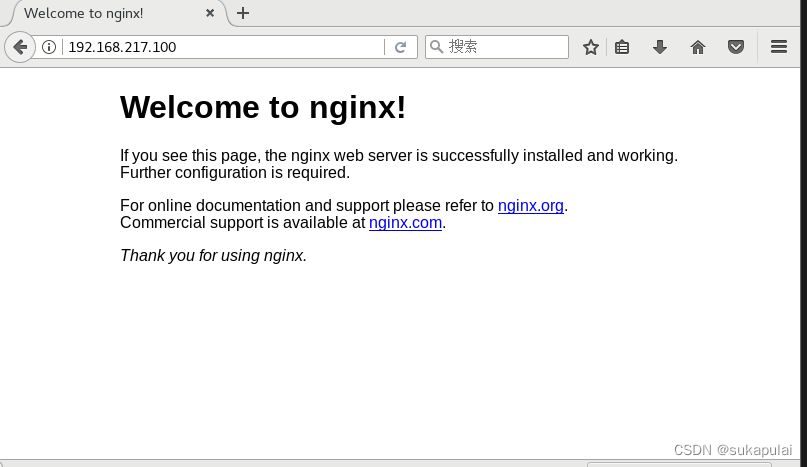Reload the current page
The image size is (807, 467).
pyautogui.click(x=400, y=47)
